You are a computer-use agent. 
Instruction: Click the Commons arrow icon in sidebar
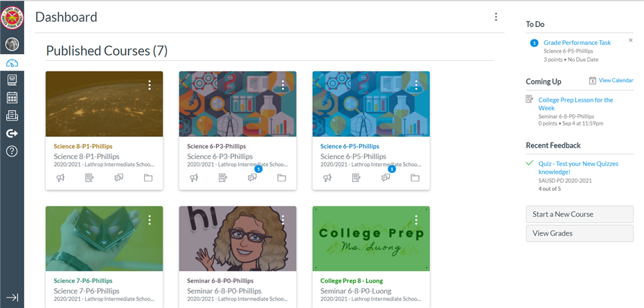(x=12, y=134)
